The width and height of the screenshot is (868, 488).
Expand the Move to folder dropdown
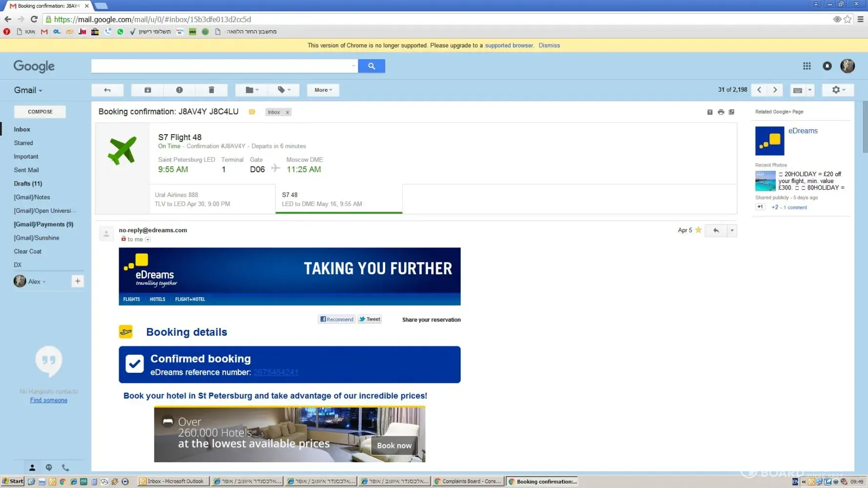tap(252, 90)
